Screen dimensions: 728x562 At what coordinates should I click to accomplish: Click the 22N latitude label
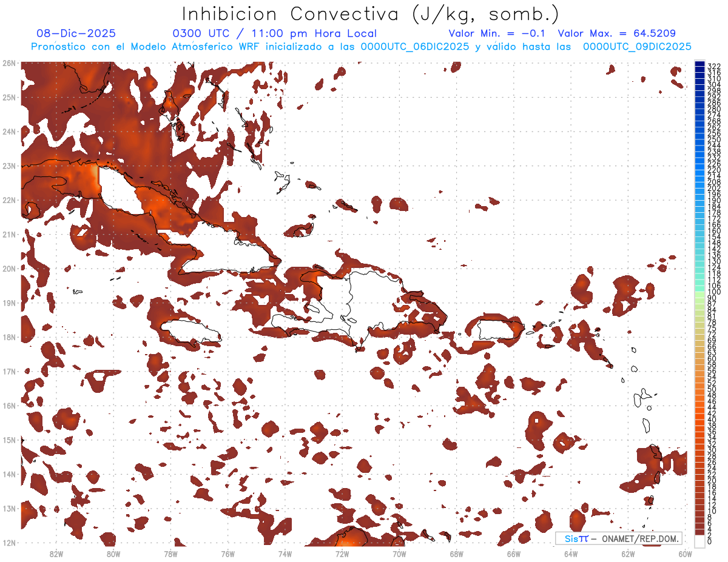click(8, 200)
